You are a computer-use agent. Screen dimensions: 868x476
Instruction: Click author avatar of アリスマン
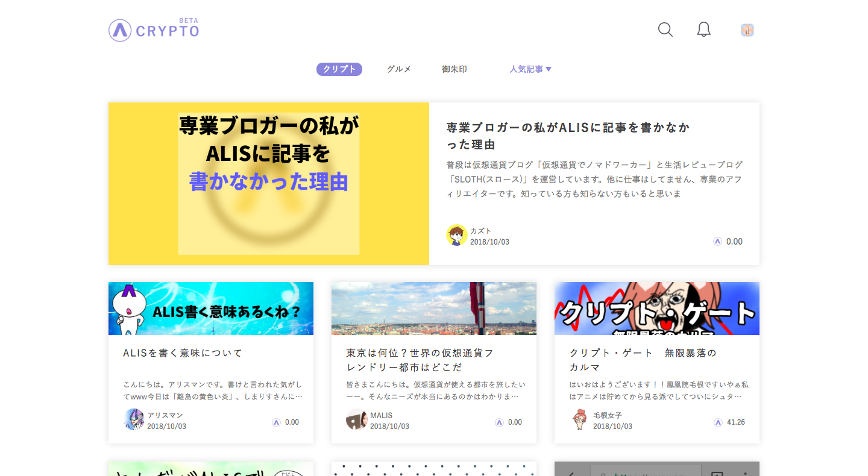coord(134,419)
